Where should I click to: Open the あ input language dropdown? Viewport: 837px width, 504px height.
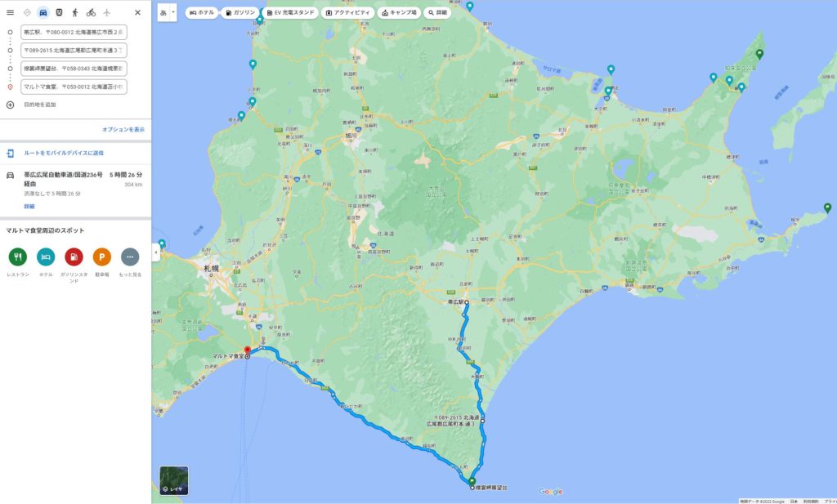tap(168, 13)
